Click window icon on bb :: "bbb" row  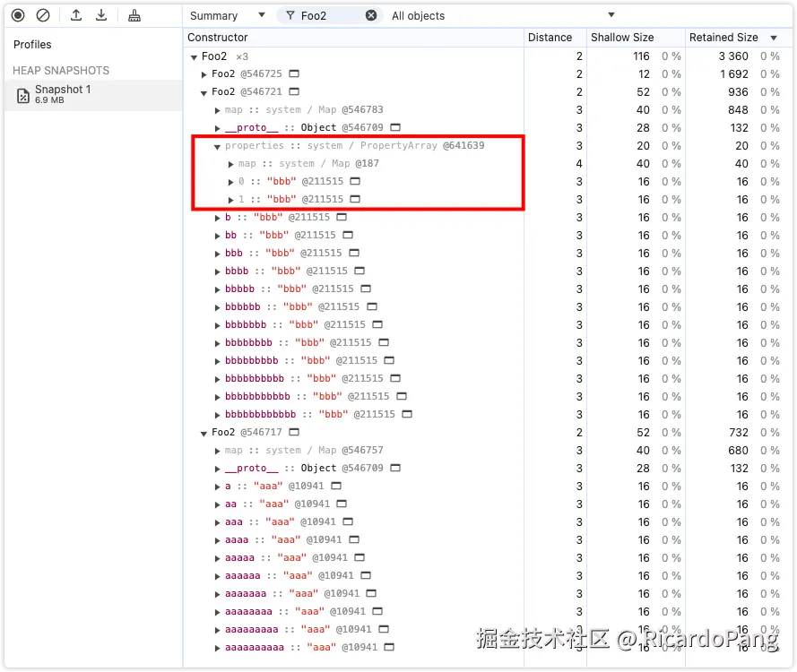point(348,235)
